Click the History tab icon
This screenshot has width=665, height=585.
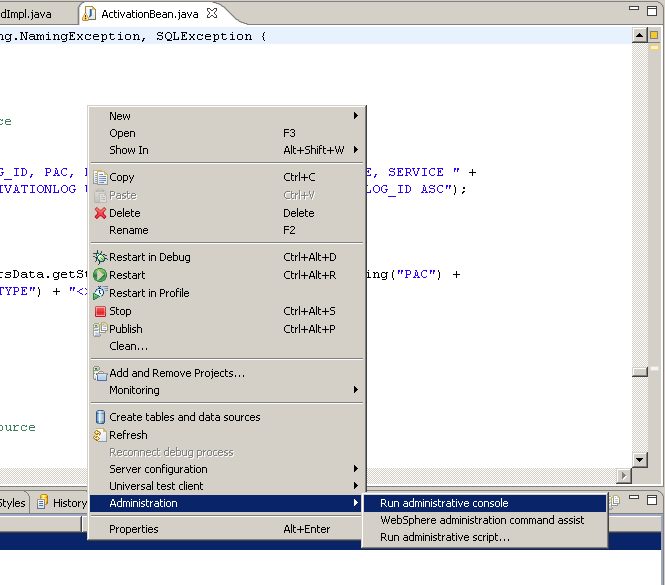(x=42, y=502)
